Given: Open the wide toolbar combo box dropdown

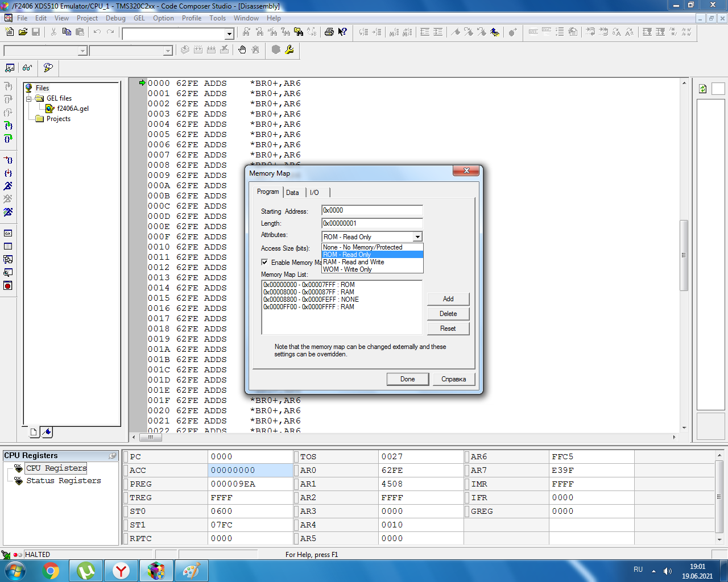Looking at the screenshot, I should tap(229, 34).
